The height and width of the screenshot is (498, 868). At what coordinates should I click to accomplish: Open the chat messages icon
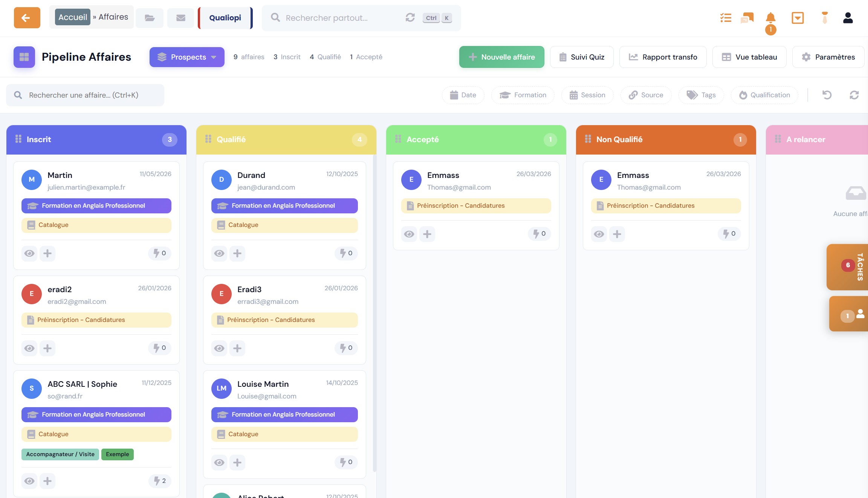pyautogui.click(x=747, y=18)
